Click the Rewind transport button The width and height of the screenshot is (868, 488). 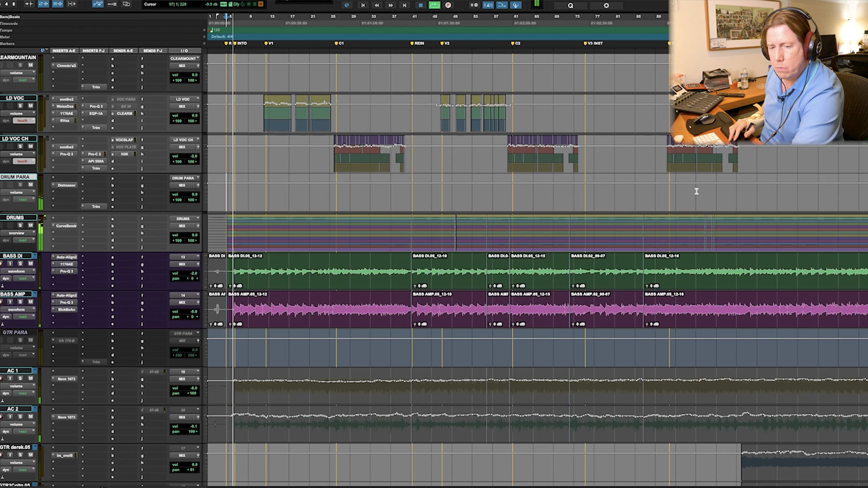coord(377,5)
